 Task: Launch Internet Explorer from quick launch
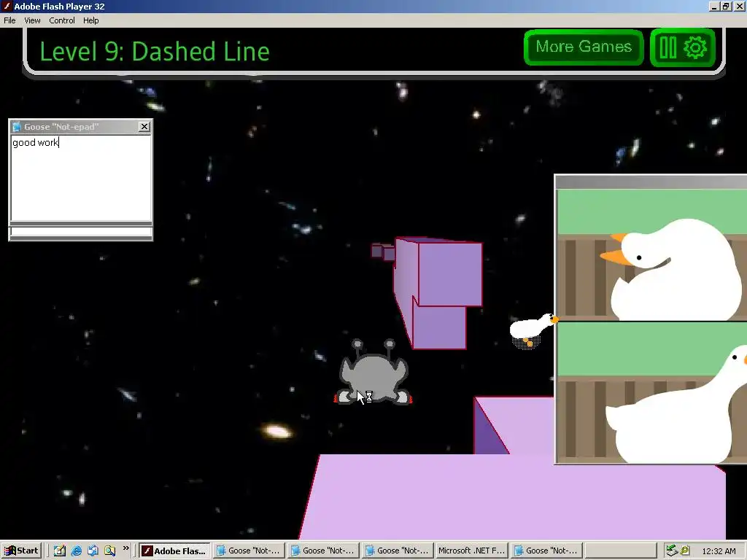coord(76,551)
